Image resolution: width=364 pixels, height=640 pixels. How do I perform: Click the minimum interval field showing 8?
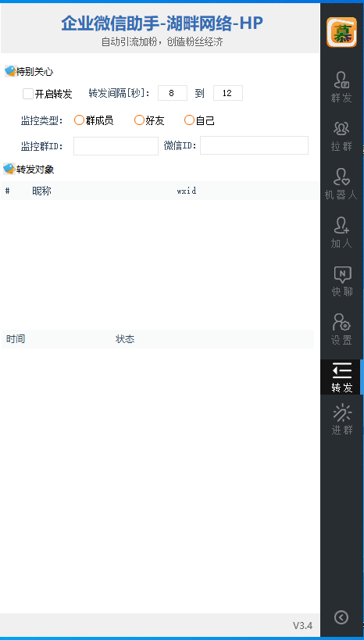click(x=172, y=93)
